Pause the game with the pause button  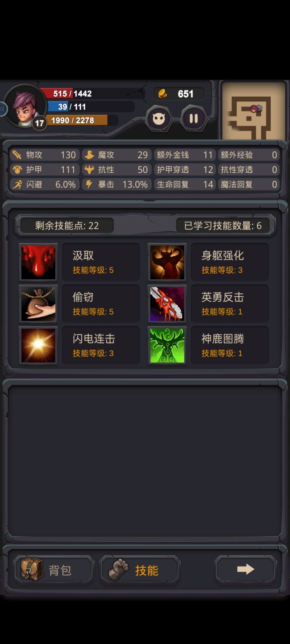(193, 118)
